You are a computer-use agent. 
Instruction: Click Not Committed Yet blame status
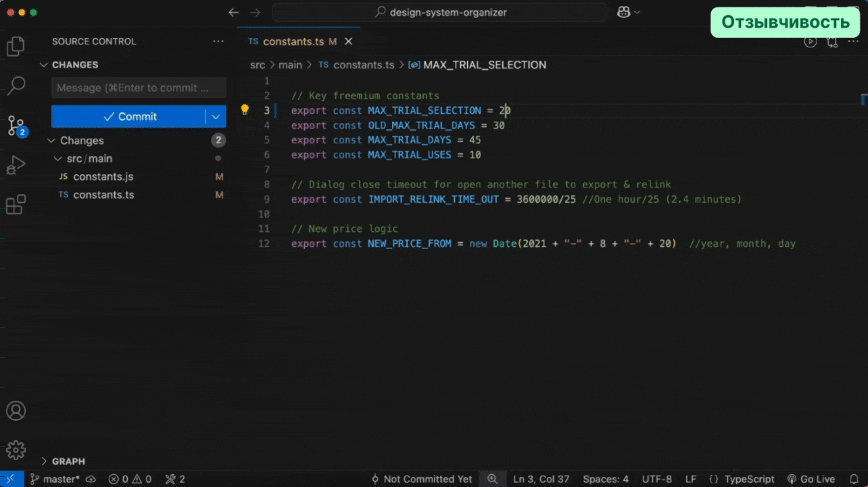[x=422, y=479]
